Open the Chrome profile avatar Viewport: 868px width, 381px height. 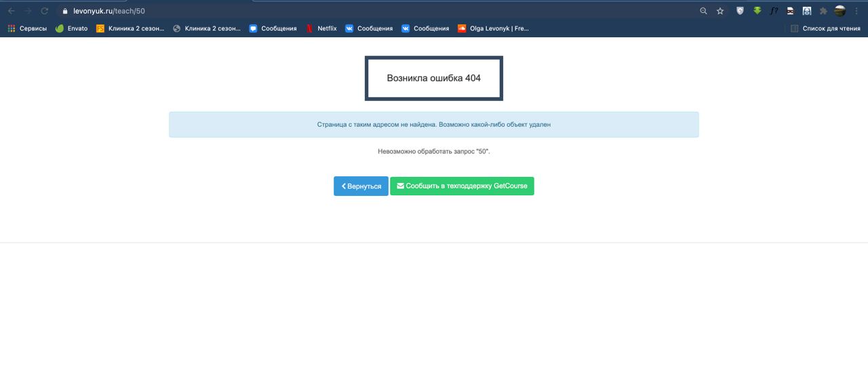tap(840, 11)
